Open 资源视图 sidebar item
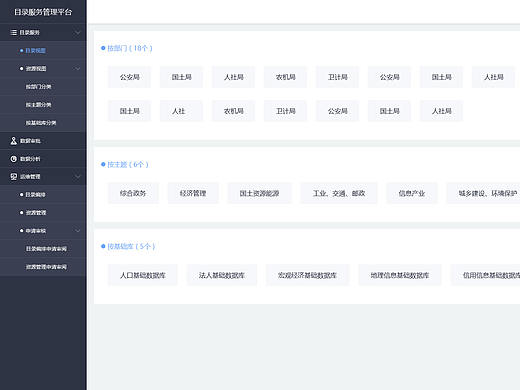This screenshot has height=390, width=520. tap(36, 69)
